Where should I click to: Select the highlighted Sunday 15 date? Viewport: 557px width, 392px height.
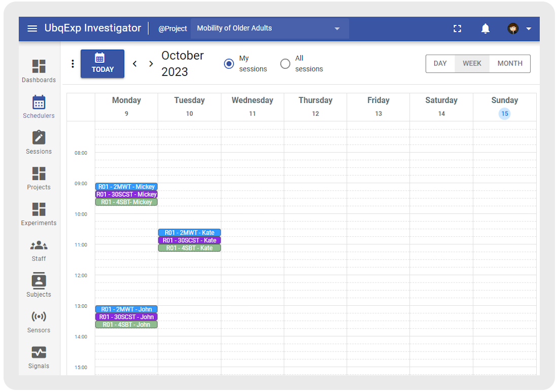(x=504, y=114)
